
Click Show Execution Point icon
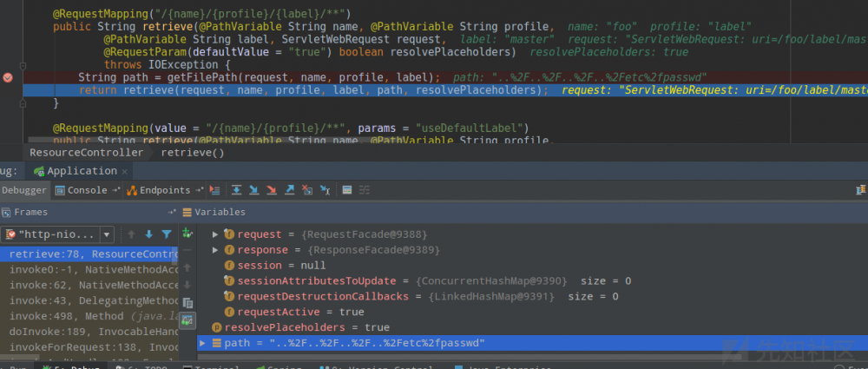215,190
